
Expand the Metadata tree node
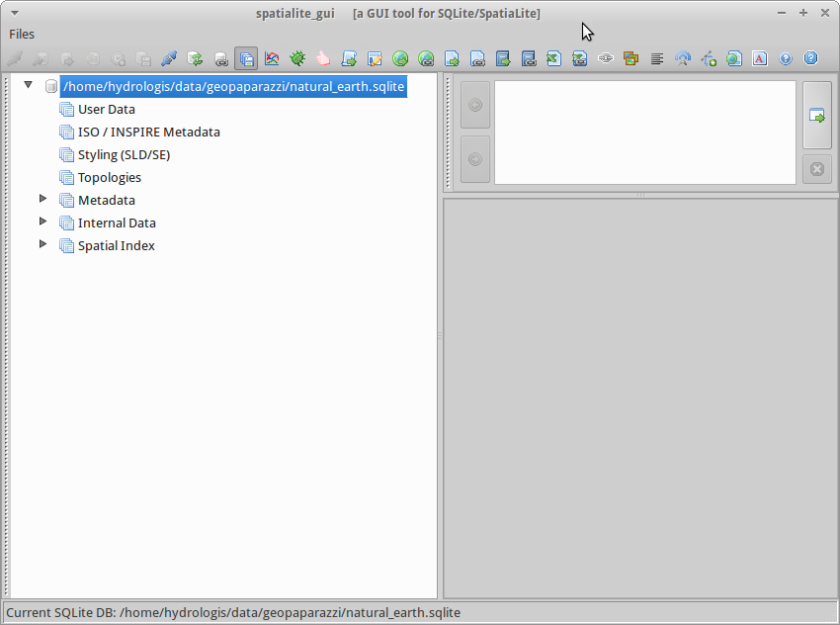[42, 199]
